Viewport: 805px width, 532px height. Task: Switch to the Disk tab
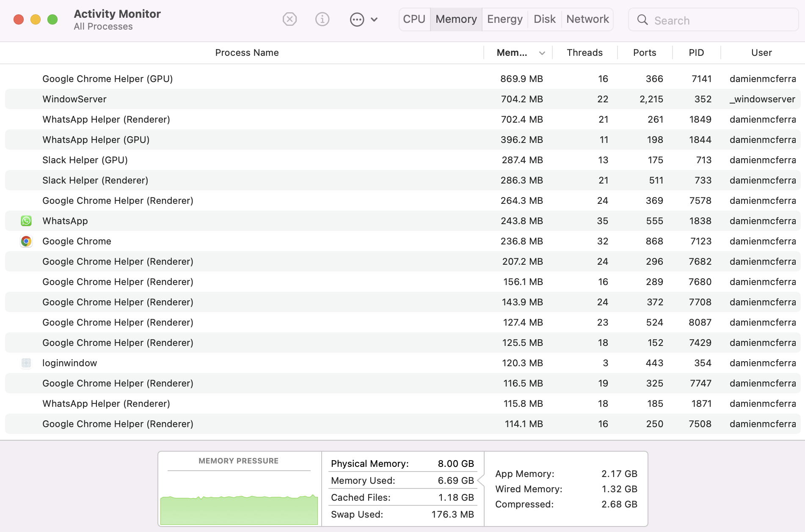[x=545, y=19]
